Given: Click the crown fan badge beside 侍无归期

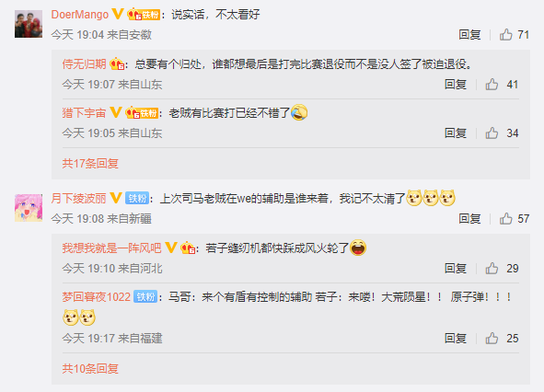Looking at the screenshot, I should click(x=117, y=63).
